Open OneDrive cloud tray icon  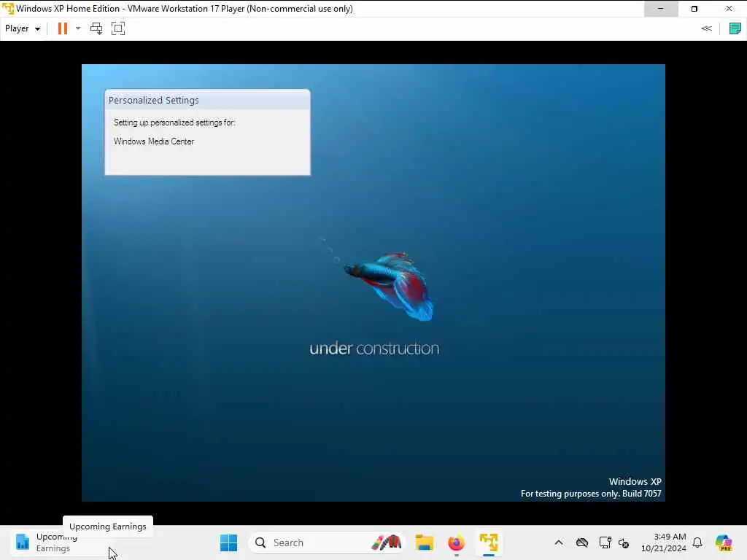[x=582, y=542]
